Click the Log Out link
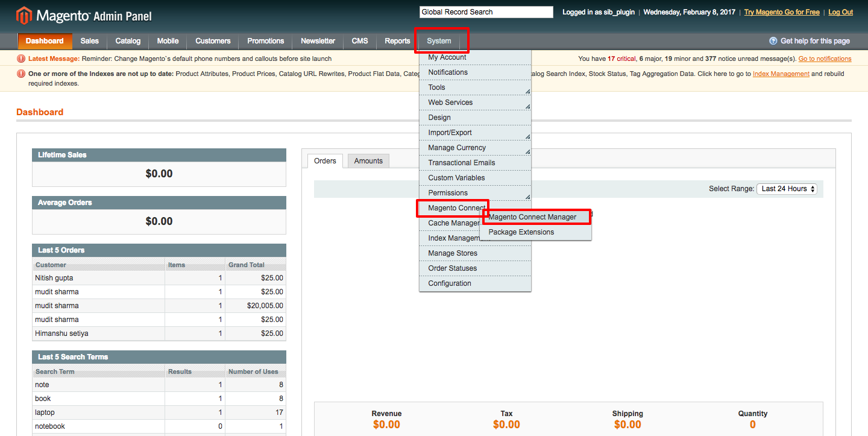This screenshot has width=868, height=436. pyautogui.click(x=840, y=12)
